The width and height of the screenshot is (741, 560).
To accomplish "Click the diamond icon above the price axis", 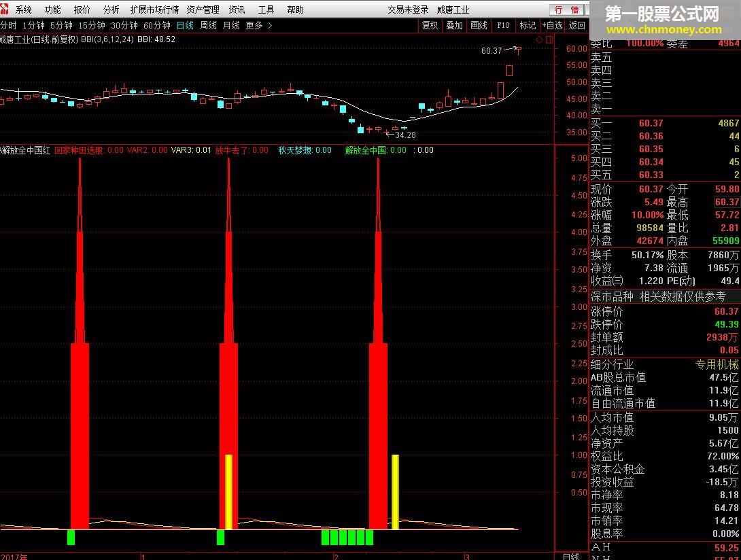I will [x=539, y=40].
